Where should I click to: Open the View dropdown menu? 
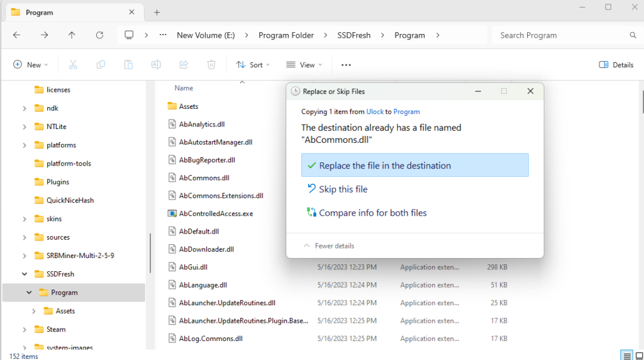pyautogui.click(x=305, y=65)
